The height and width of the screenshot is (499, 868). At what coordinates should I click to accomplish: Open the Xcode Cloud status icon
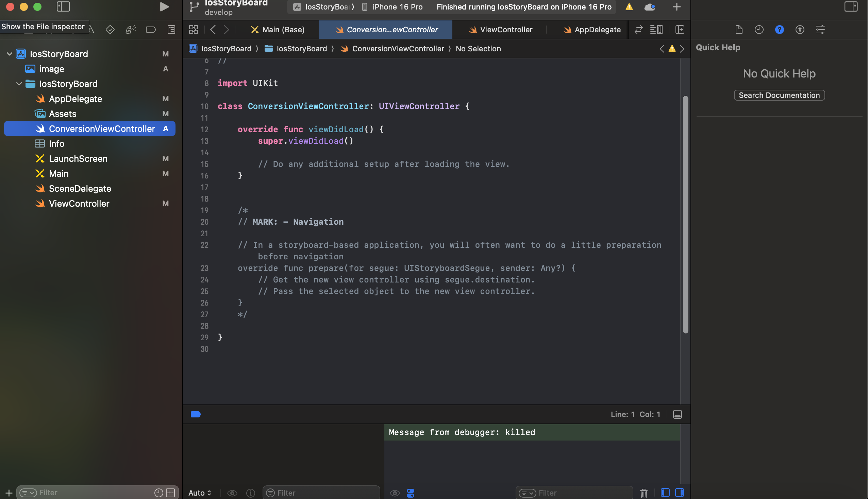click(x=650, y=7)
